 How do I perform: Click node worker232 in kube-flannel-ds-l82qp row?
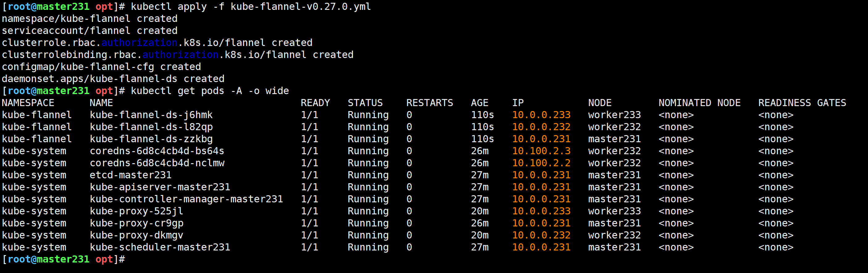614,127
